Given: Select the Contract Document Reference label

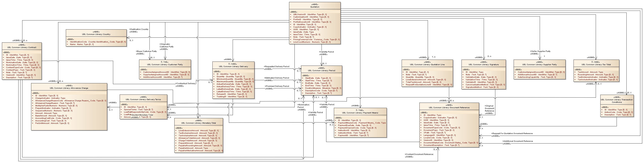Looking at the screenshot, I should pos(419,154).
